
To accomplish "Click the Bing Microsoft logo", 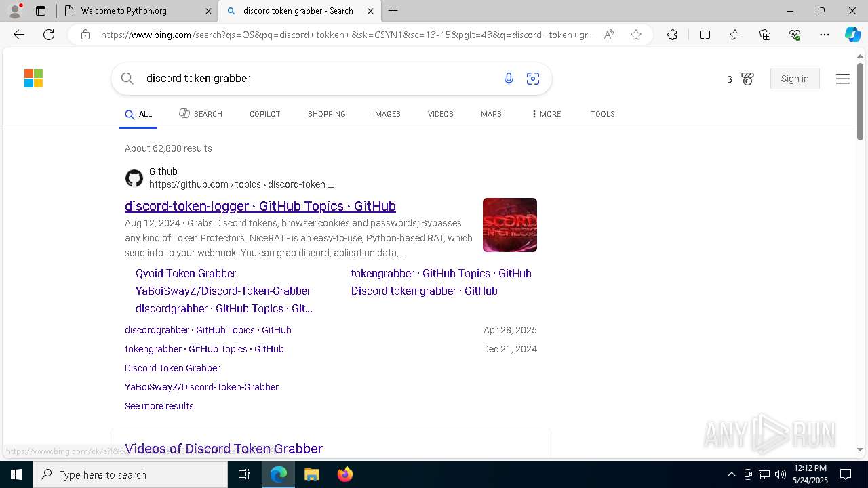I will (x=33, y=79).
